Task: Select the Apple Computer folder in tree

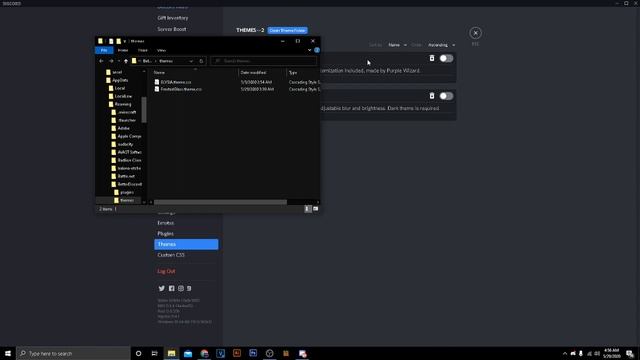Action: 126,136
